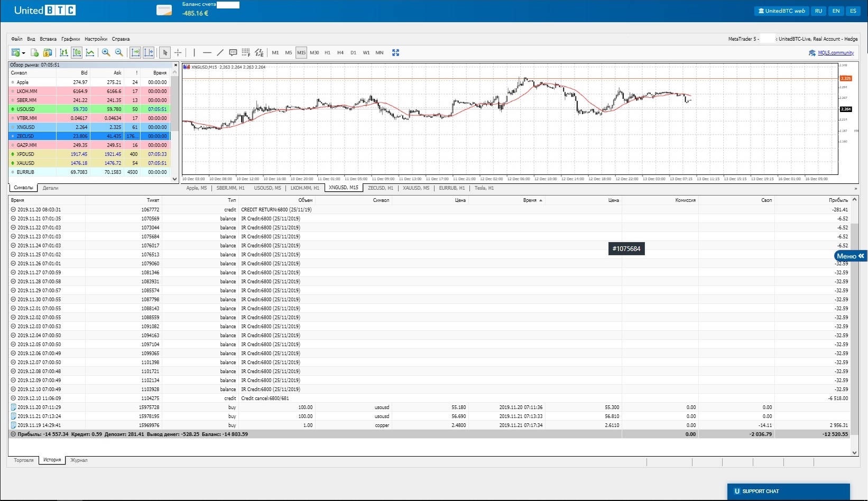This screenshot has height=501, width=868.
Task: Click the card icon in header
Action: [x=164, y=11]
